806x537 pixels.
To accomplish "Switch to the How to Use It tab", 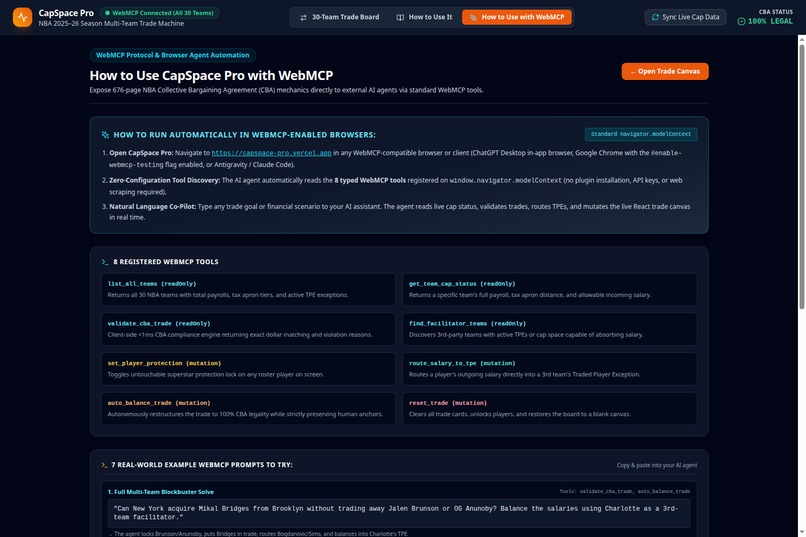I will (x=424, y=17).
